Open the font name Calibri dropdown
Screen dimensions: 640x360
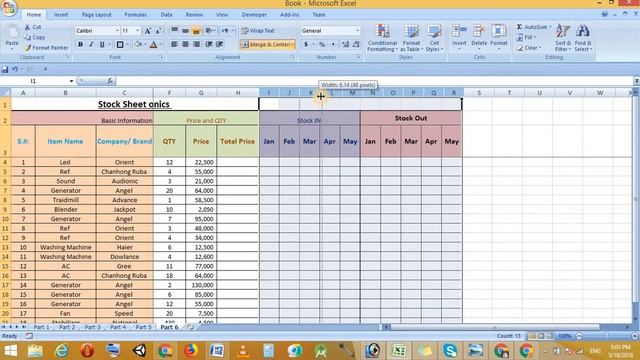(x=117, y=31)
